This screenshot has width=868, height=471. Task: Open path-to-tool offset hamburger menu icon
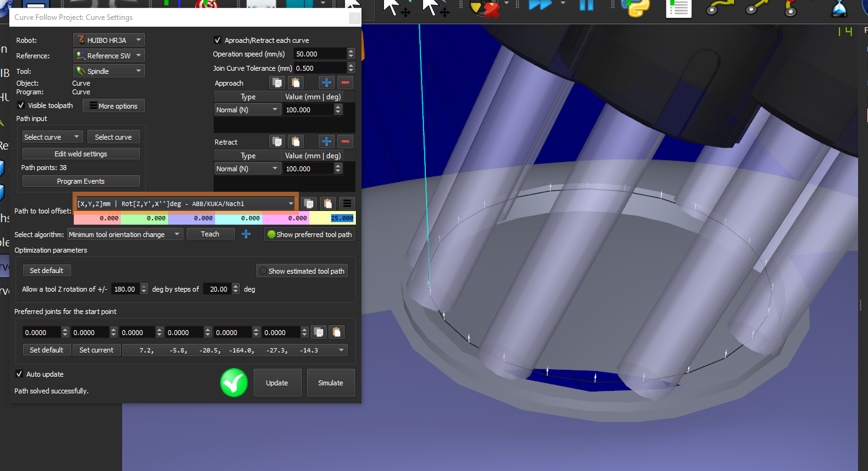347,204
